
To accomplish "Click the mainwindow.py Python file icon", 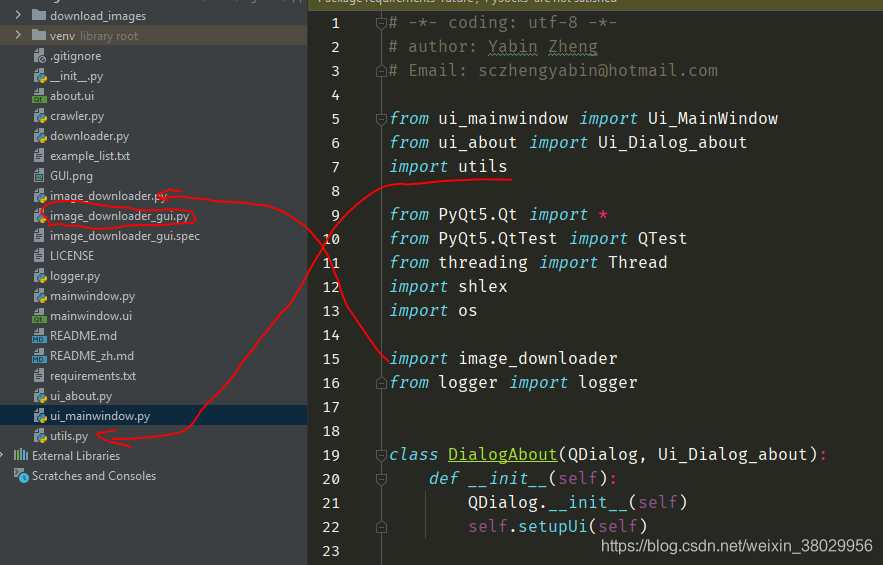I will click(39, 296).
